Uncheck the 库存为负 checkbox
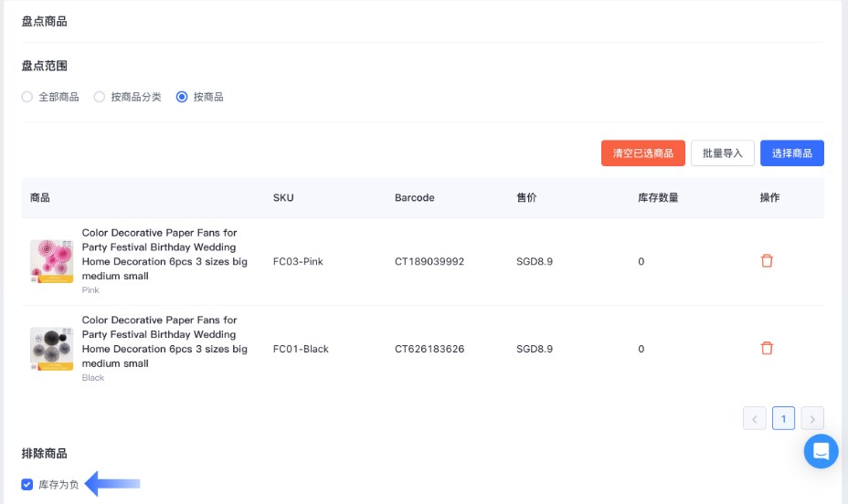This screenshot has width=848, height=504. pyautogui.click(x=27, y=485)
